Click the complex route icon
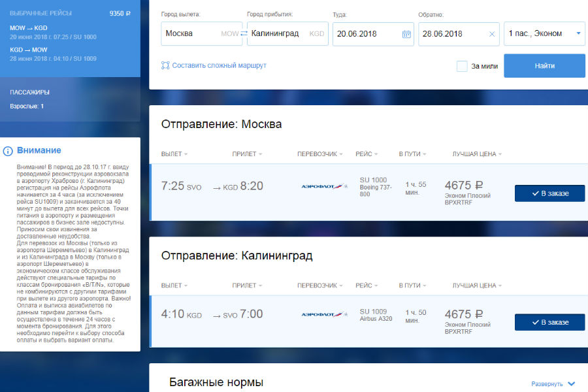Screen dimensions: 588x392 tap(165, 65)
